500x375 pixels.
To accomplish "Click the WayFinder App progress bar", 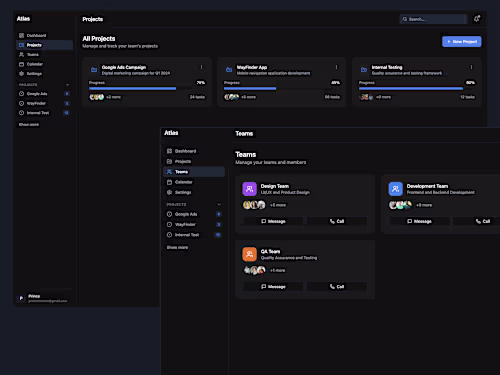I will tap(282, 88).
